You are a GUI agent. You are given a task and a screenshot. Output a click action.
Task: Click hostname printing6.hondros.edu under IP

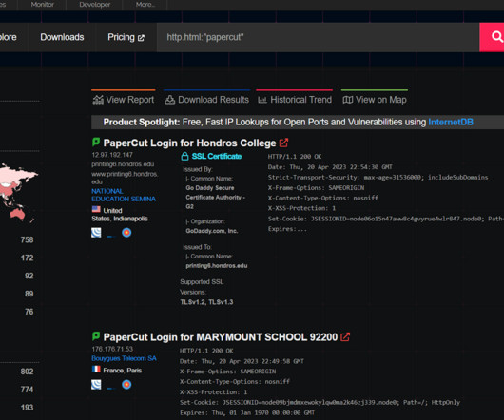[x=123, y=164]
